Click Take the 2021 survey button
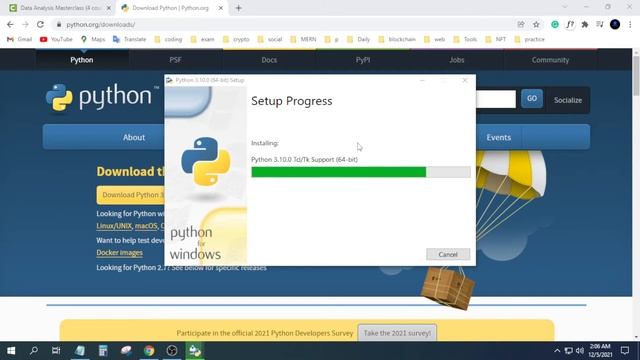640x360 pixels. [397, 333]
